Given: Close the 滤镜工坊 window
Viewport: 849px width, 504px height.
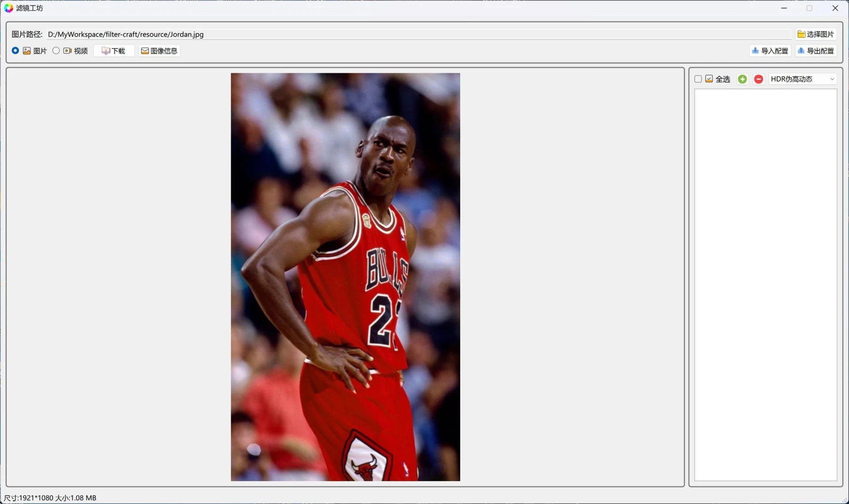Looking at the screenshot, I should pyautogui.click(x=835, y=8).
